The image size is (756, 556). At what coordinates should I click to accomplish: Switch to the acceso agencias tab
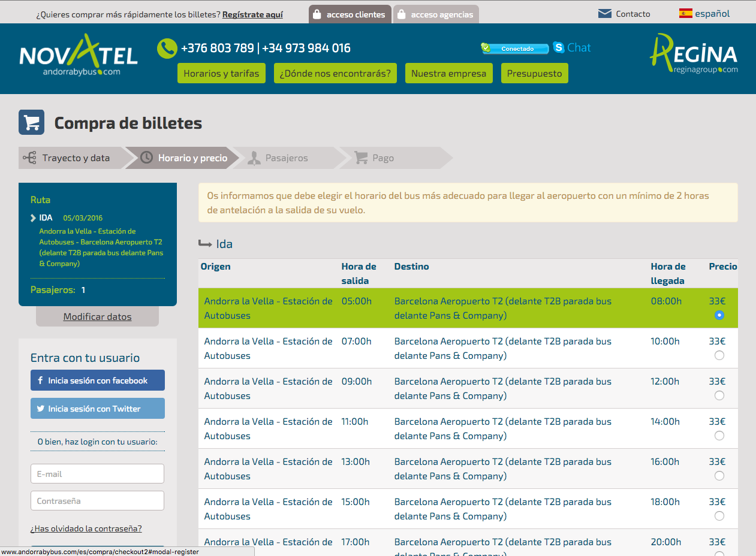(x=436, y=14)
